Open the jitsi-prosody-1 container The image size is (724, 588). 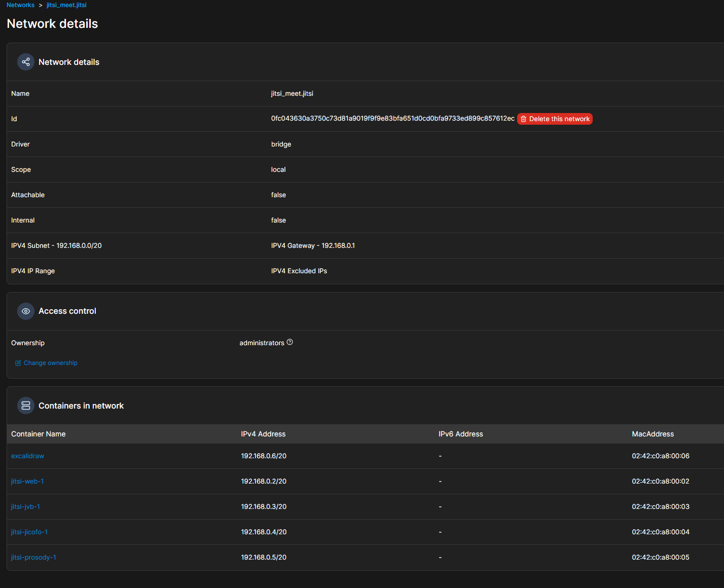[x=33, y=558]
